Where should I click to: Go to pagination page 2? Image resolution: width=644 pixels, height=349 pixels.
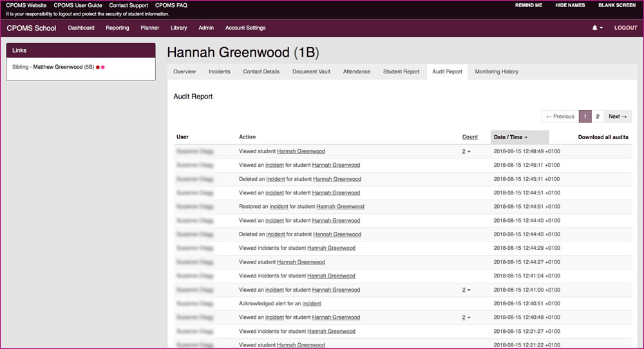pos(598,117)
